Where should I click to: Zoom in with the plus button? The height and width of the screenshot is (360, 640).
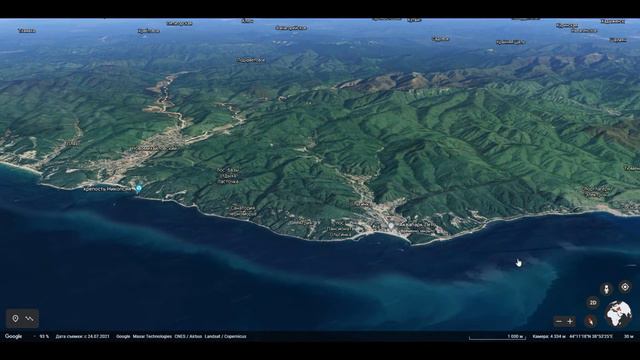pyautogui.click(x=570, y=322)
